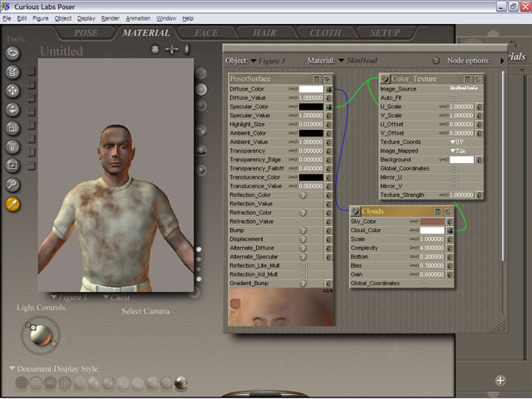
Task: Select the Rotate tool in the Tools column
Action: click(12, 52)
